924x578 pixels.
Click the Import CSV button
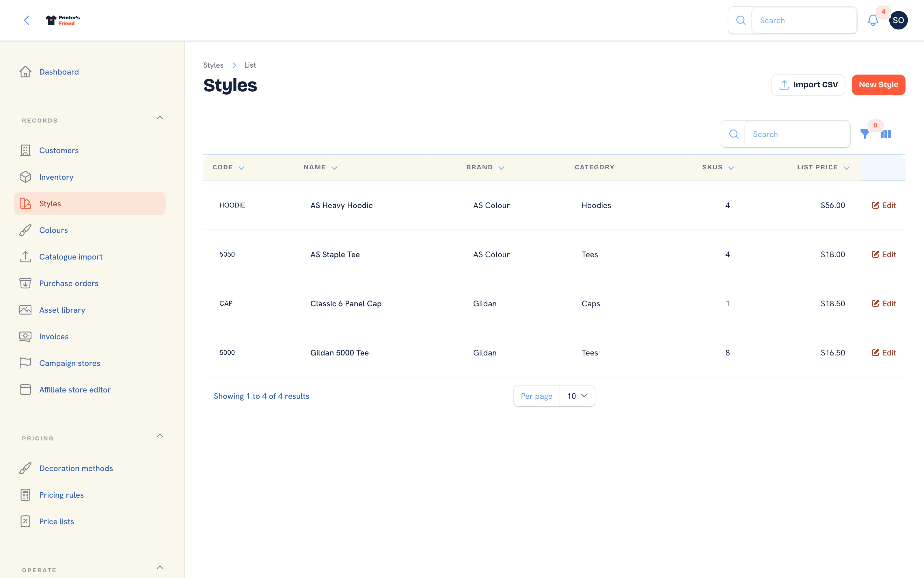pos(808,85)
